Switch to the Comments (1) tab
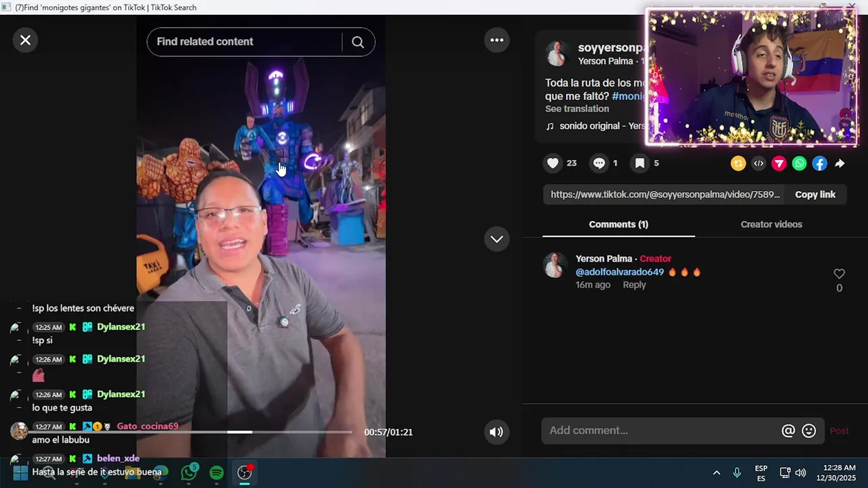 point(618,224)
